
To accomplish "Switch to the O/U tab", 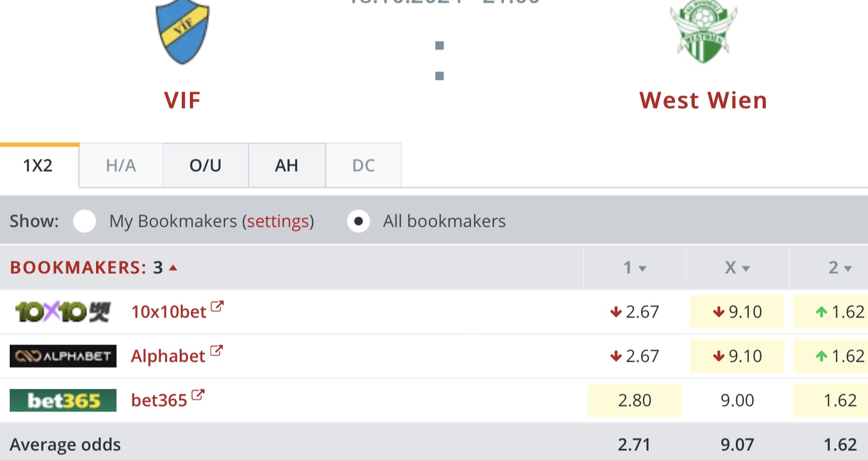I will [x=206, y=165].
